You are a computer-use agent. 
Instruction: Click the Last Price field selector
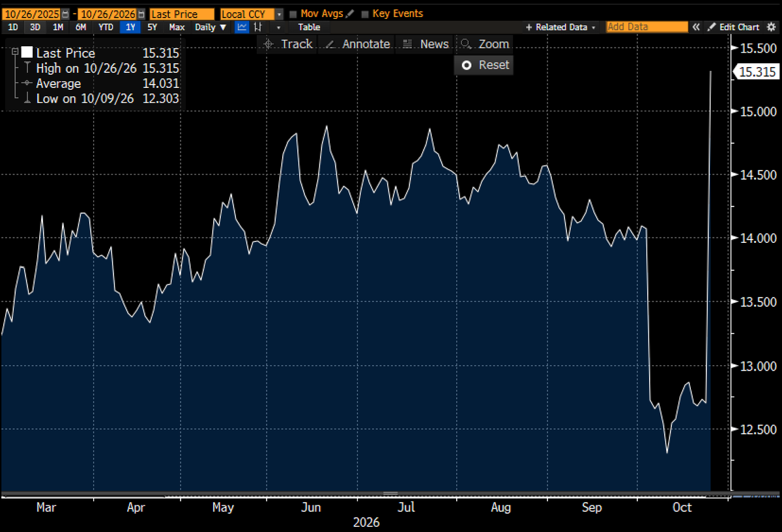coord(182,14)
